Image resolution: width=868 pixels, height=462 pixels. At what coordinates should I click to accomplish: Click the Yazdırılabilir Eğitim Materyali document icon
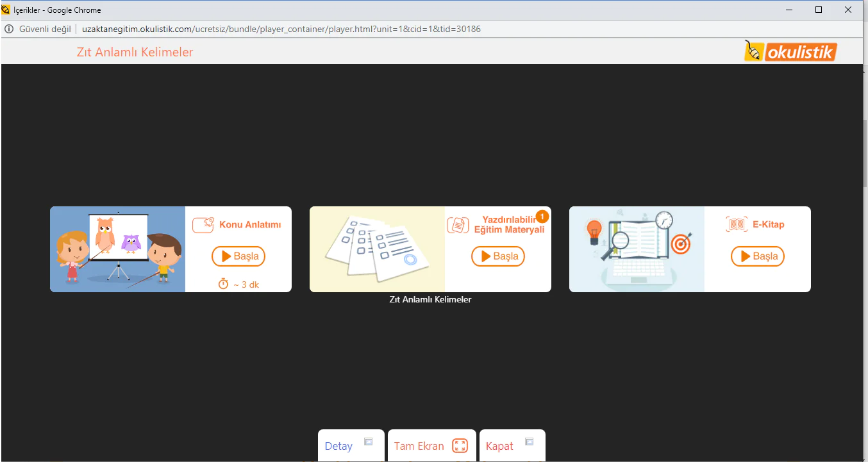click(458, 225)
